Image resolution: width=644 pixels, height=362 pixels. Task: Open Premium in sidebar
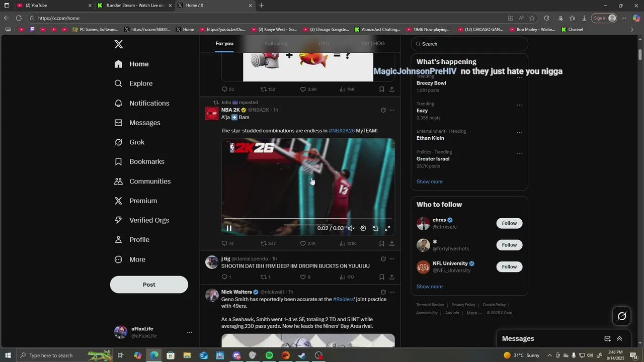[x=136, y=201]
